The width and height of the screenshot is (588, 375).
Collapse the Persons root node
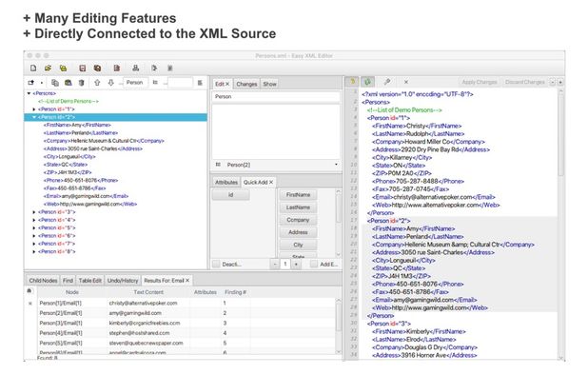pyautogui.click(x=29, y=93)
